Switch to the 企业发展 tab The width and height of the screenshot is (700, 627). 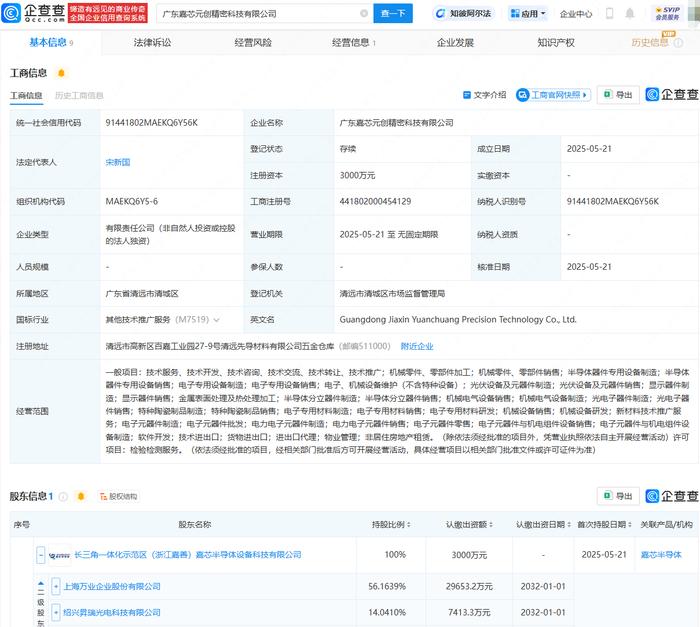(x=455, y=42)
